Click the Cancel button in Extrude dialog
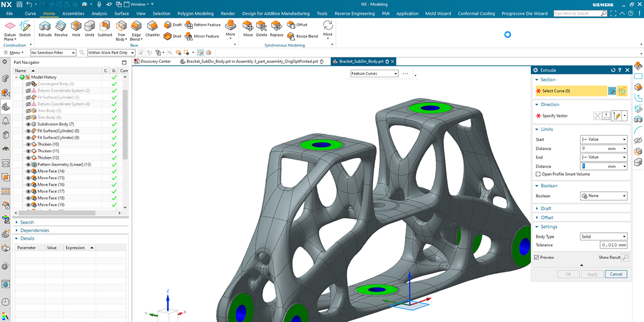 point(616,274)
